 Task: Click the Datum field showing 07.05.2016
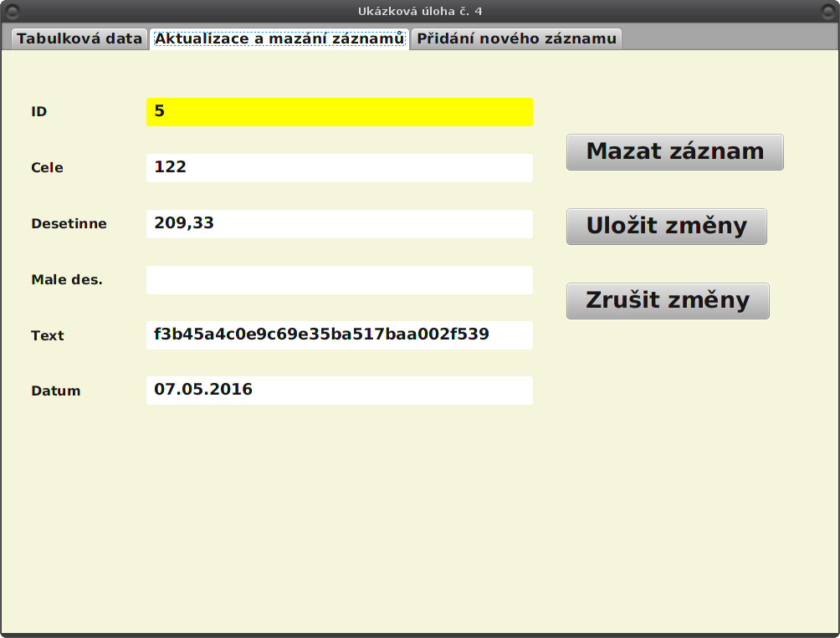(339, 390)
